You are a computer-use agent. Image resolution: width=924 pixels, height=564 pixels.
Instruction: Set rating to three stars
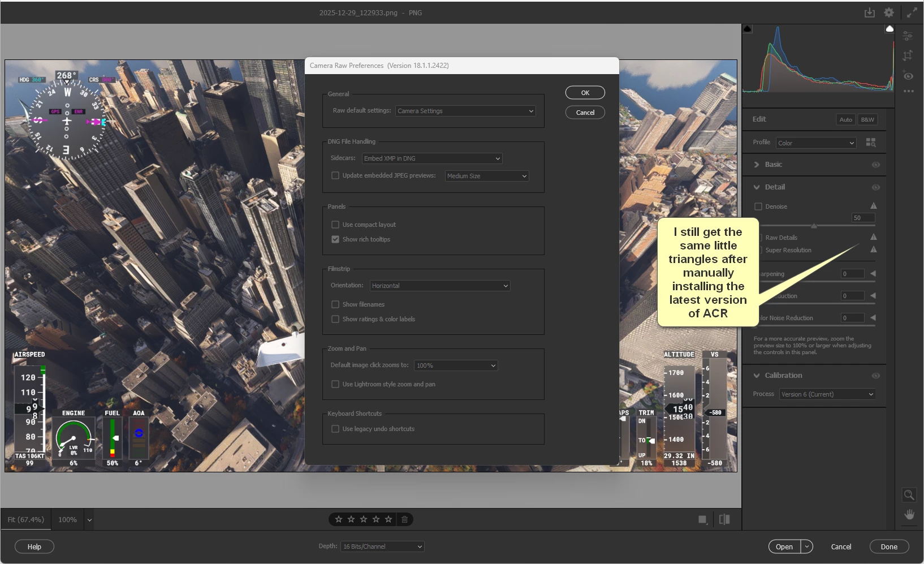click(x=364, y=519)
